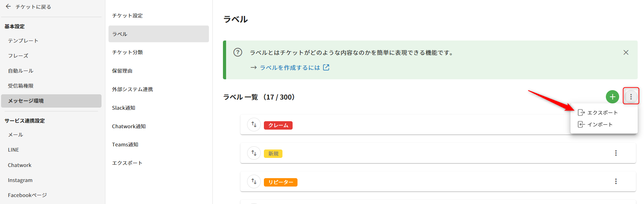Click the orange リピーター label tag
The image size is (644, 204).
[x=280, y=182]
